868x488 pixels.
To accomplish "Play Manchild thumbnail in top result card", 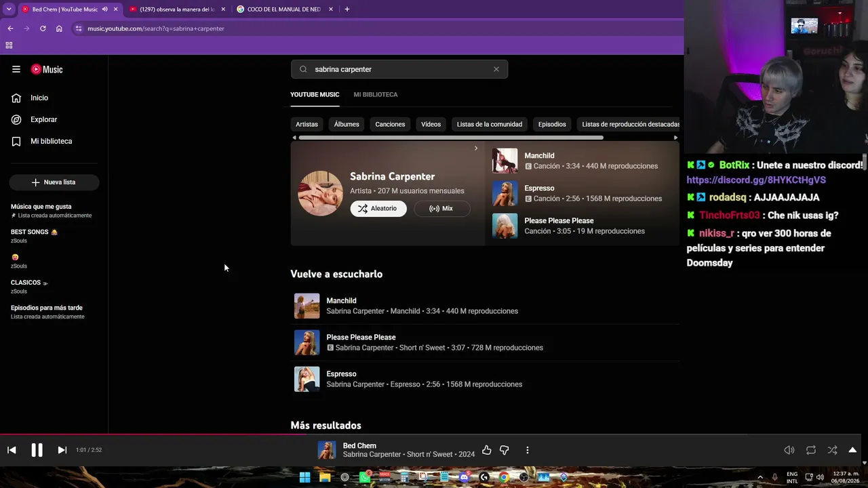I will (505, 161).
